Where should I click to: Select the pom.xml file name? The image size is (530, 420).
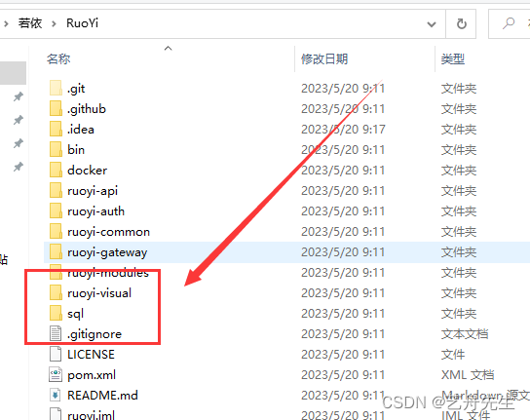(92, 375)
